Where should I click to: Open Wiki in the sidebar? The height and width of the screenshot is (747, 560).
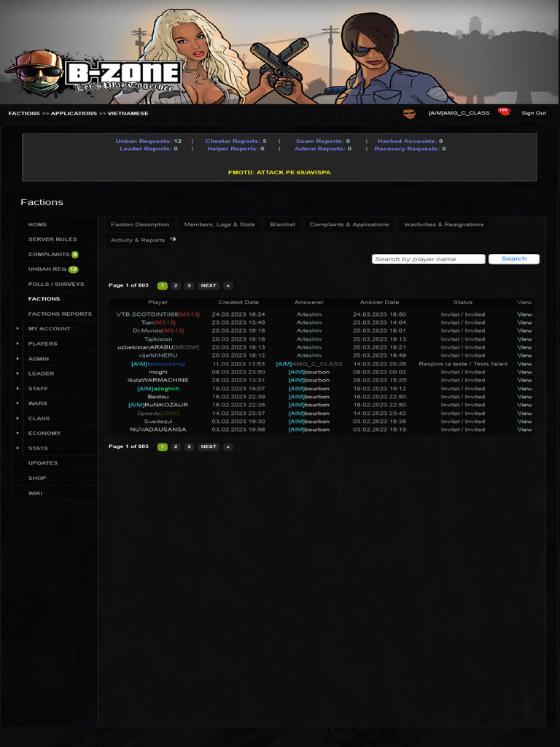pos(35,493)
